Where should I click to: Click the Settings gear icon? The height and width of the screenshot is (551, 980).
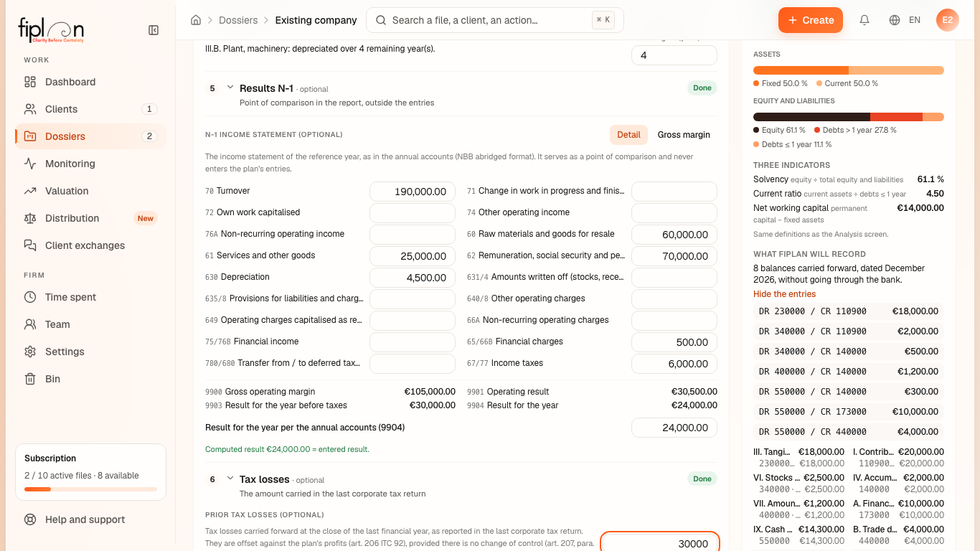click(30, 352)
